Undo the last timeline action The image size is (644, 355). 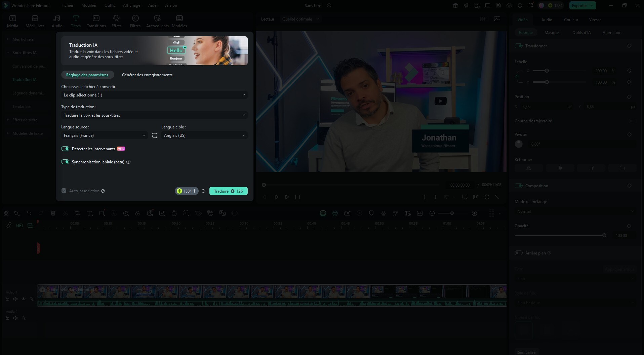[x=29, y=213]
